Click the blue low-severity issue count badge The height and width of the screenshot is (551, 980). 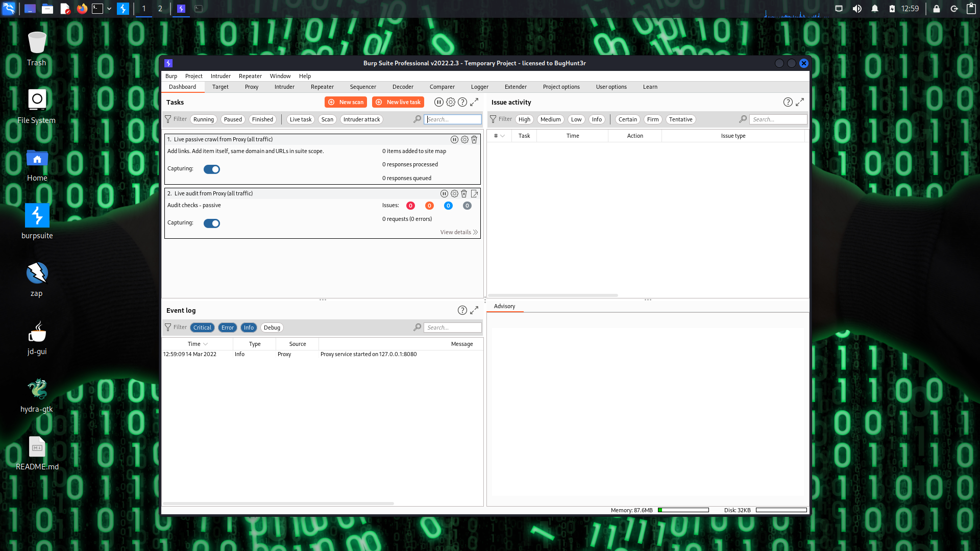[x=448, y=206]
